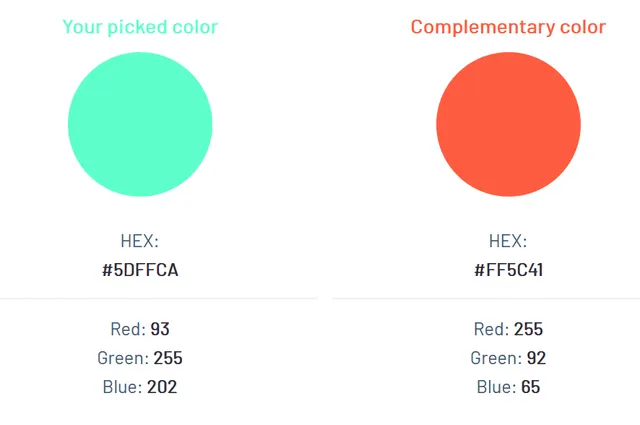
Task: Click the Green 92 value
Action: 536,358
